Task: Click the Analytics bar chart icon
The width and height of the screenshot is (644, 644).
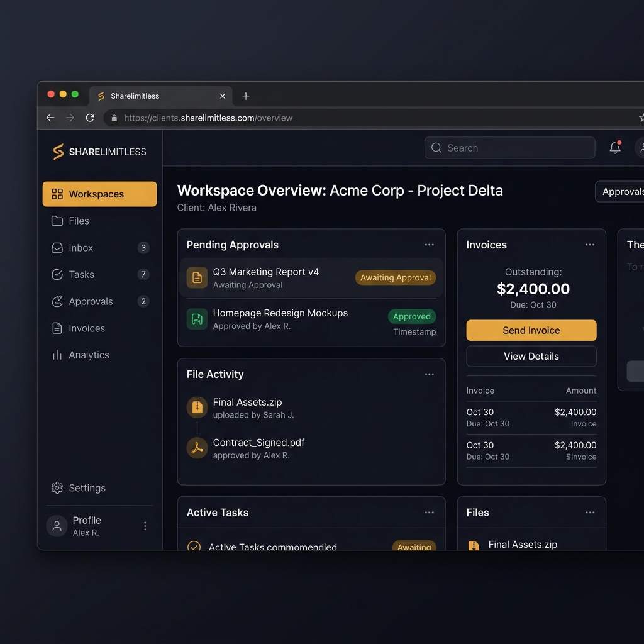Action: 57,355
